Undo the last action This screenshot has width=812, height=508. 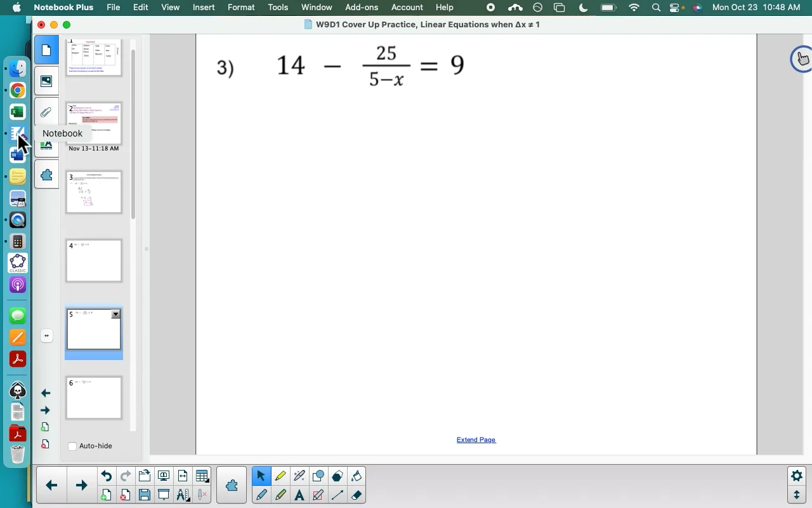107,476
